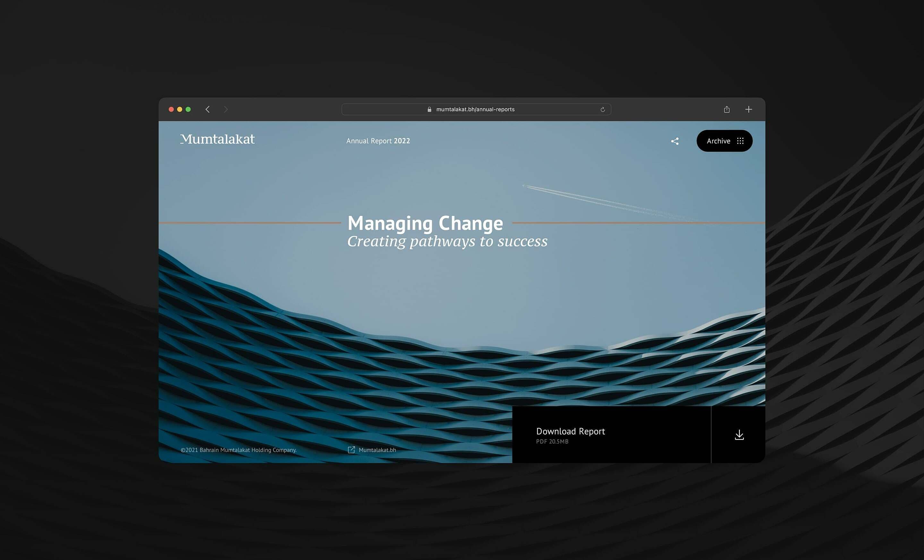Viewport: 924px width, 560px height.
Task: Reload the page using the refresh icon
Action: click(603, 109)
